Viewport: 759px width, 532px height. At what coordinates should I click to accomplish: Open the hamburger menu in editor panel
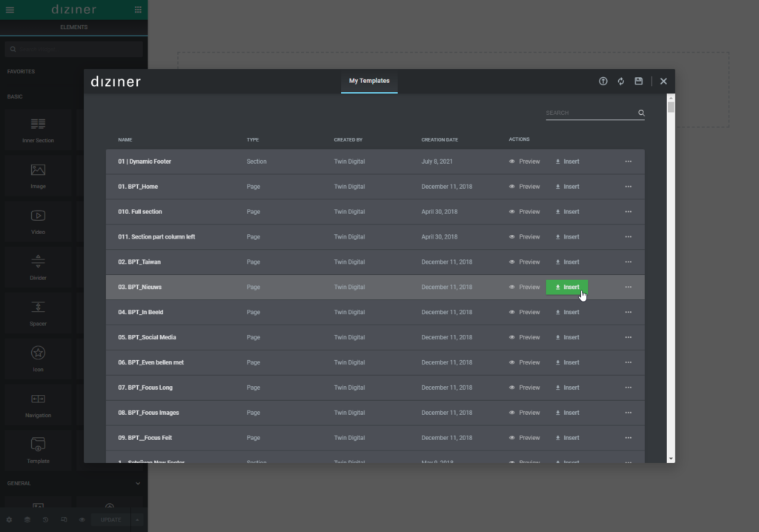click(10, 10)
